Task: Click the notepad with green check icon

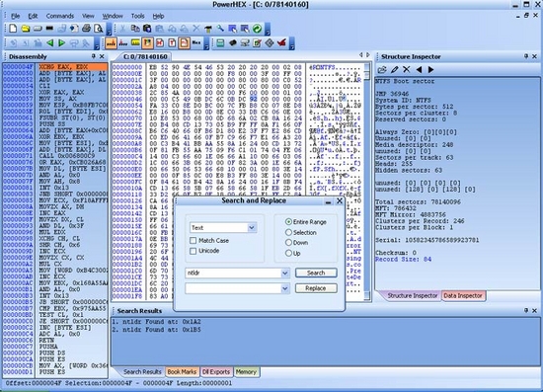Action: coord(257,42)
